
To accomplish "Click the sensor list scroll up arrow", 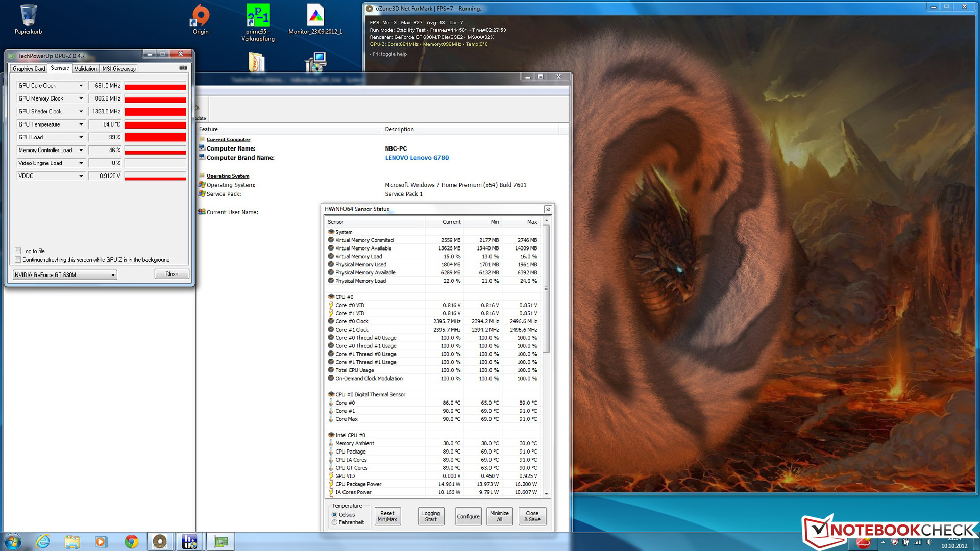I will 547,221.
